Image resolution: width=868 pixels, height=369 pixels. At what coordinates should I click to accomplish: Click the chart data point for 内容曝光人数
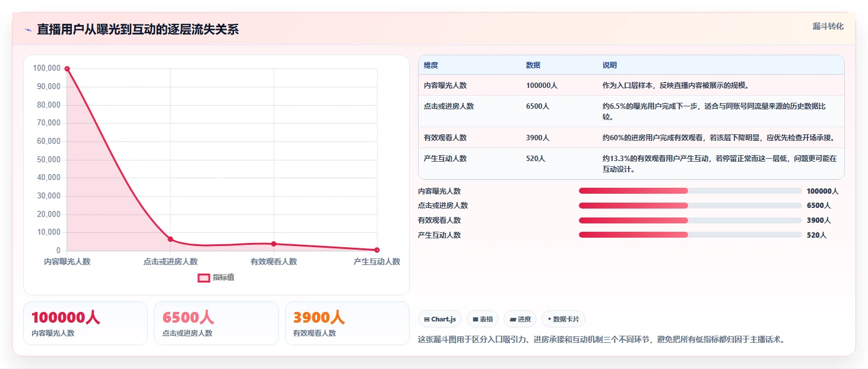click(67, 69)
